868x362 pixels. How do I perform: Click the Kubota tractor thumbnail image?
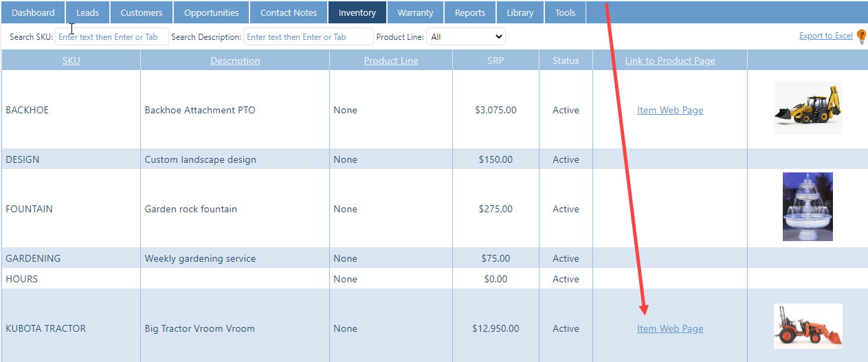pos(808,326)
